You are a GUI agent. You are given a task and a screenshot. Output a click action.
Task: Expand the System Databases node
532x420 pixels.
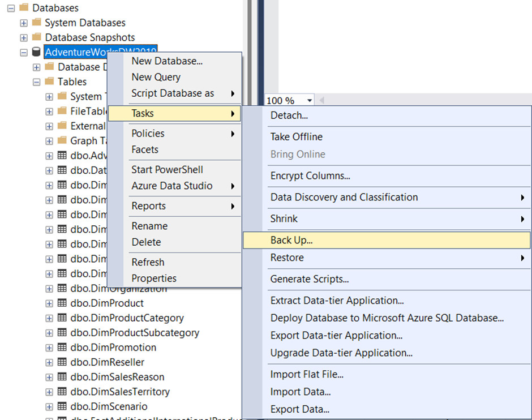(x=23, y=23)
